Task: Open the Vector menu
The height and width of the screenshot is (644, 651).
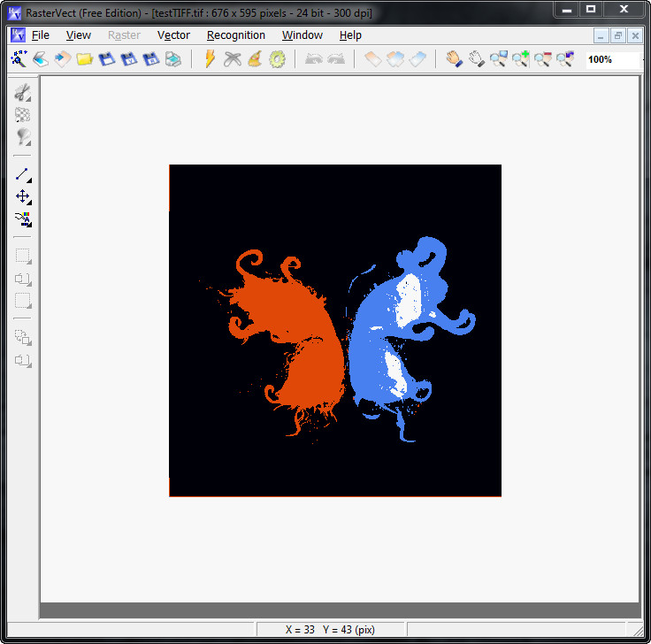Action: click(x=173, y=35)
